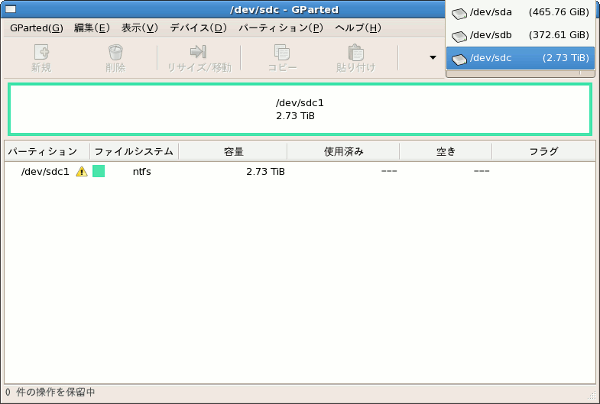Screen dimensions: 600x404
Task: Sort by the 容量 column header
Action: (x=233, y=152)
